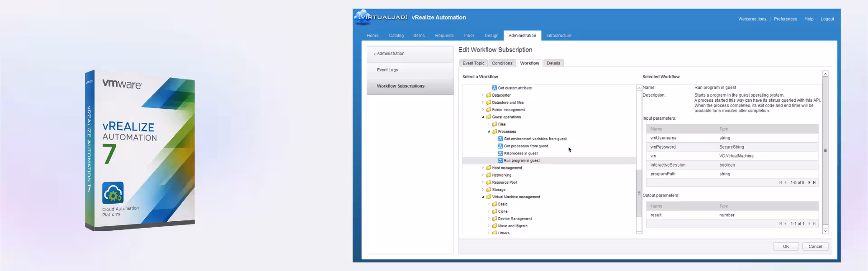Click the Guest operations folder icon
The image size is (868, 271).
488,117
